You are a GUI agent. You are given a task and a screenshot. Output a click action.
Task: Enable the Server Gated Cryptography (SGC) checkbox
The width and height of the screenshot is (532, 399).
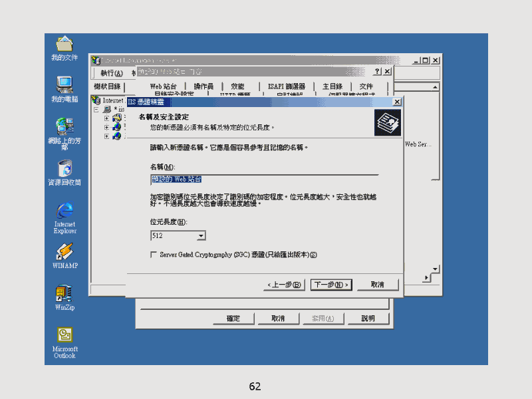pyautogui.click(x=154, y=255)
